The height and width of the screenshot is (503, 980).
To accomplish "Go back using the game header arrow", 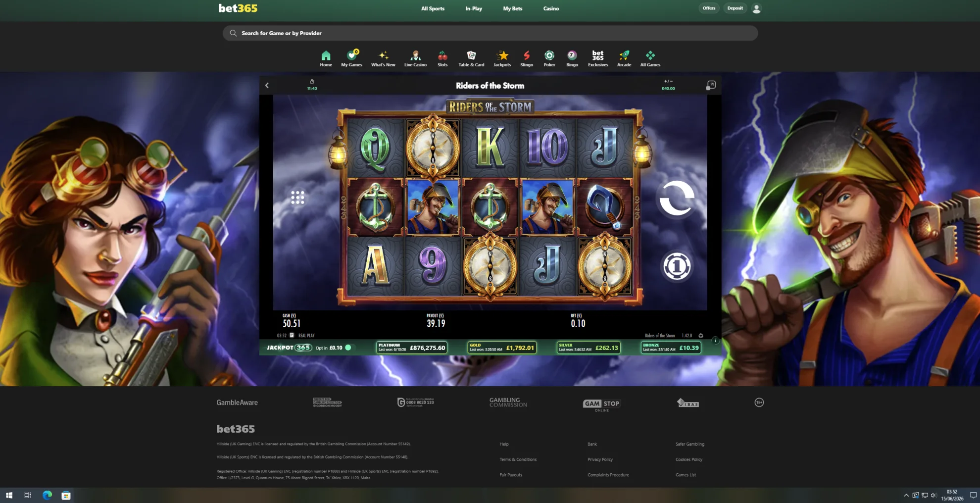I will [267, 85].
